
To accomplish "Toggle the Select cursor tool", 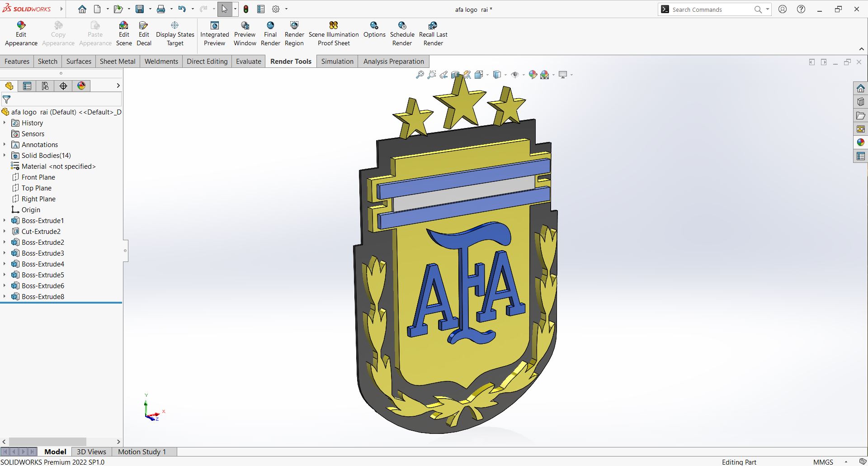I will coord(224,9).
